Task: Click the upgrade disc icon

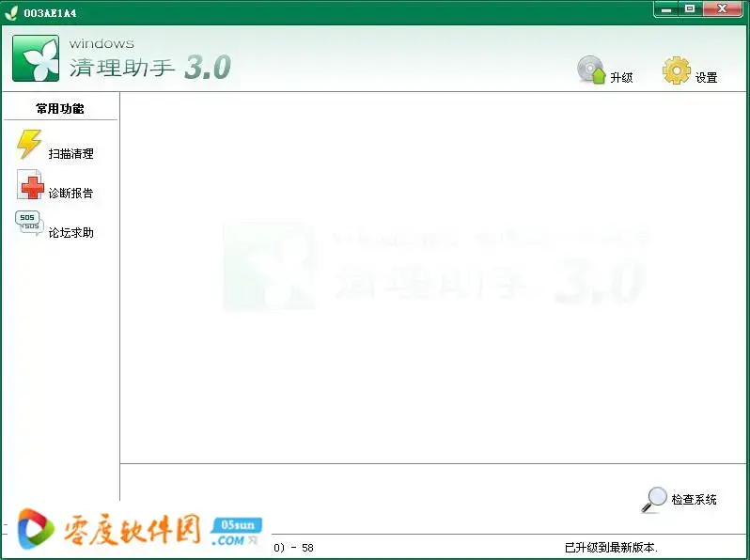Action: tap(592, 70)
